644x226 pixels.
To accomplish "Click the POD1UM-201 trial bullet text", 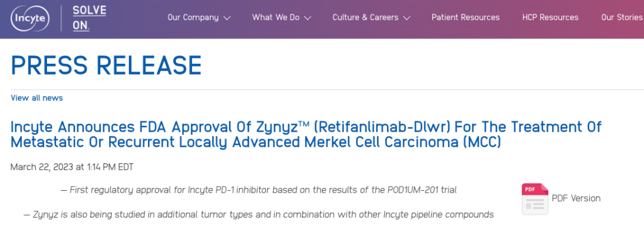I will [258, 190].
